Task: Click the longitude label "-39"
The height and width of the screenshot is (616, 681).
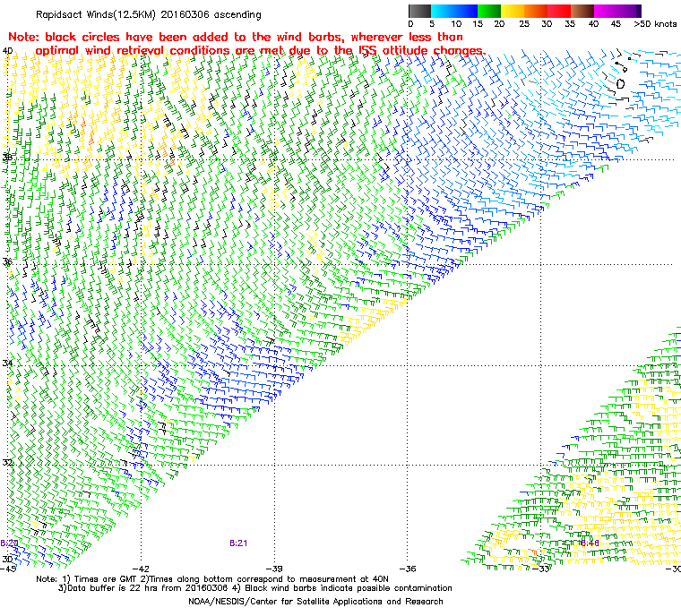Action: coord(274,569)
